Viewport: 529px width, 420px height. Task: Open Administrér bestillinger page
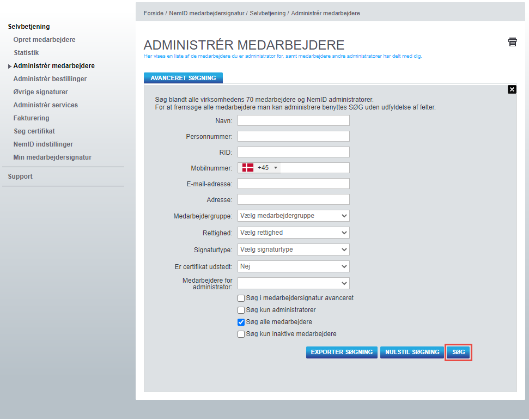(x=50, y=78)
